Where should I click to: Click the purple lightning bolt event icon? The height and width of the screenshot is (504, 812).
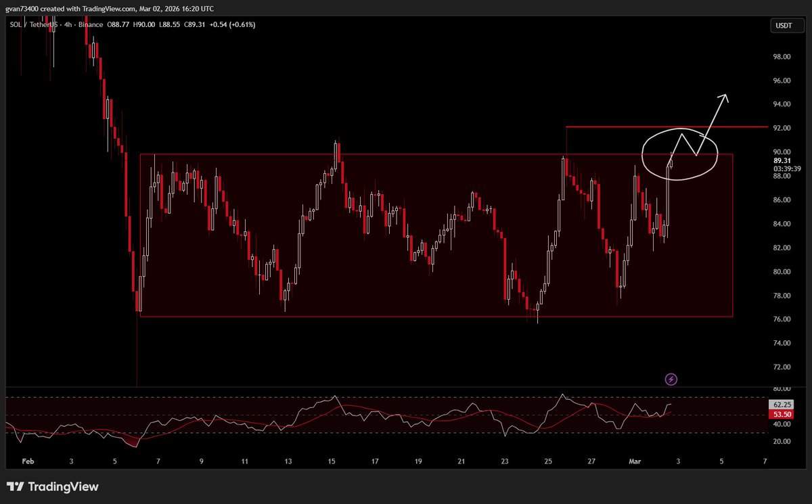[x=671, y=379]
